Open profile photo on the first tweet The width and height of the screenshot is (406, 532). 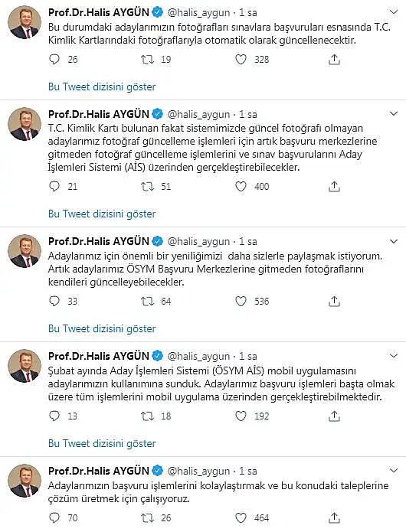pyautogui.click(x=25, y=22)
